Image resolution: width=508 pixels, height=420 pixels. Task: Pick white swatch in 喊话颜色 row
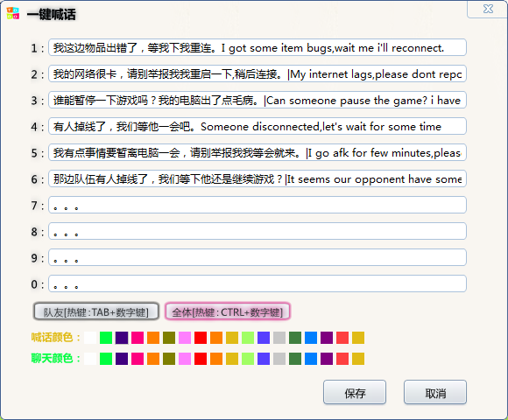pos(90,338)
